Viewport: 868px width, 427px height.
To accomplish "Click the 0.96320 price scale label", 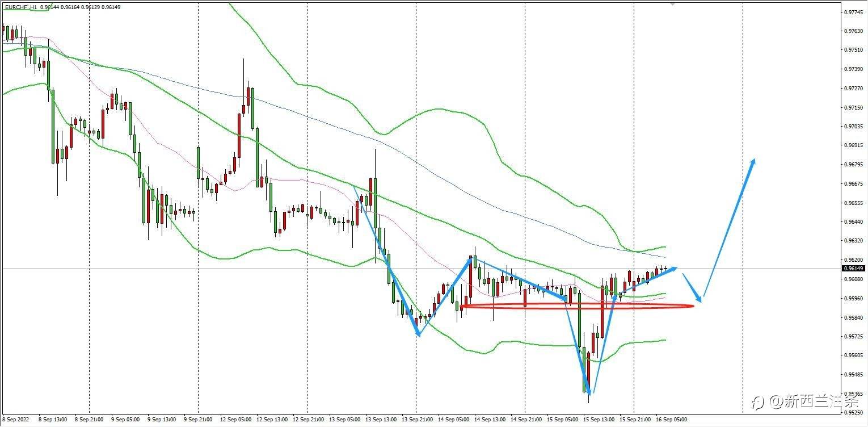I will (853, 241).
